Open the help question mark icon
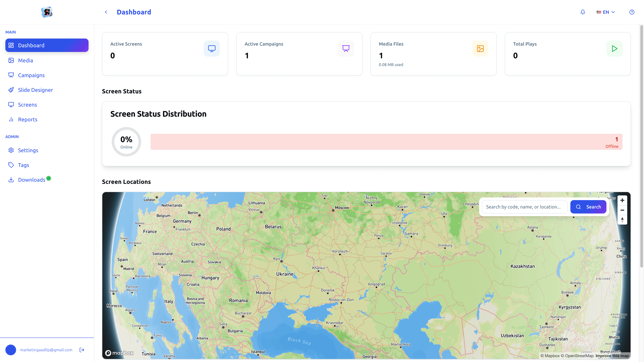The width and height of the screenshot is (644, 362). (x=632, y=12)
